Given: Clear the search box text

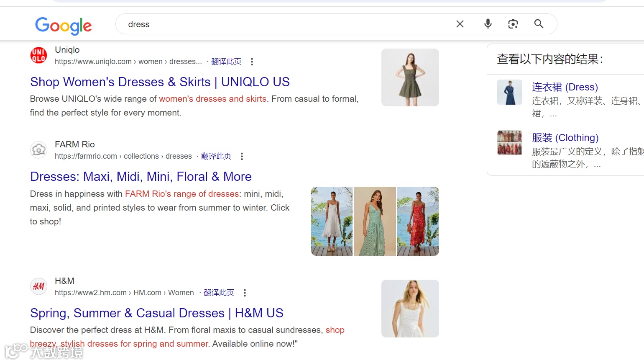Looking at the screenshot, I should pyautogui.click(x=460, y=24).
